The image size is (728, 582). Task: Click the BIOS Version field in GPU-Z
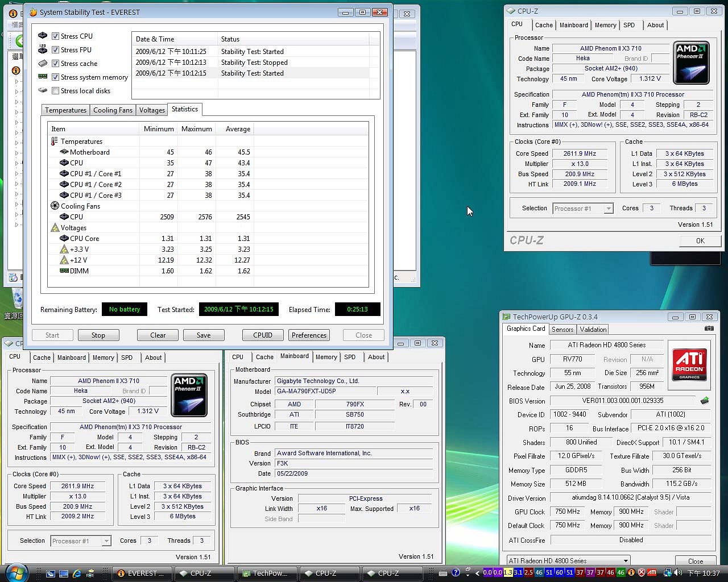click(x=623, y=401)
